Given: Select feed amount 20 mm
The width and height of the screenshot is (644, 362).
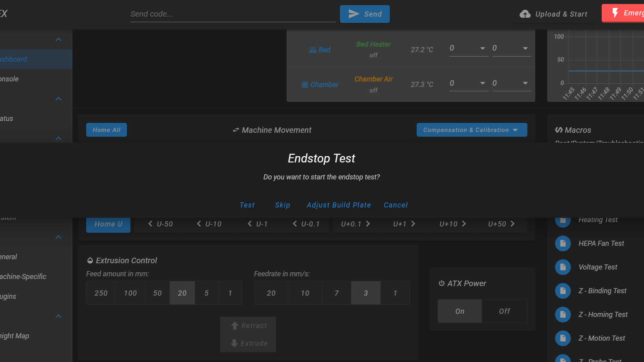Looking at the screenshot, I should click(x=182, y=293).
